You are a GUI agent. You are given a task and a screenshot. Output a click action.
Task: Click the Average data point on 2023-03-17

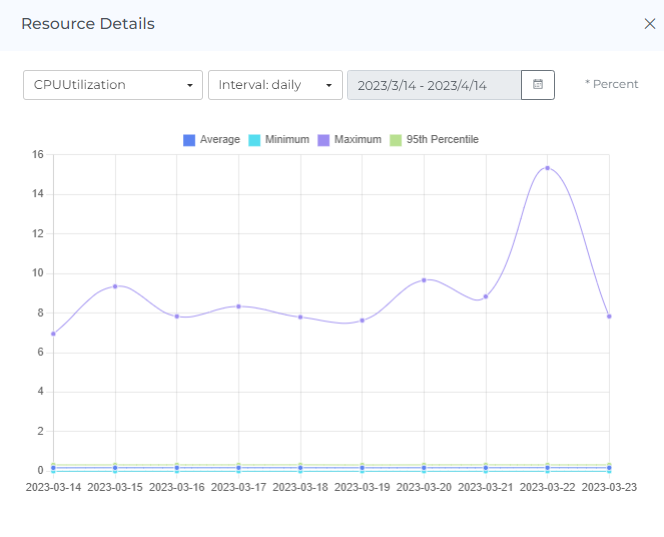click(238, 468)
